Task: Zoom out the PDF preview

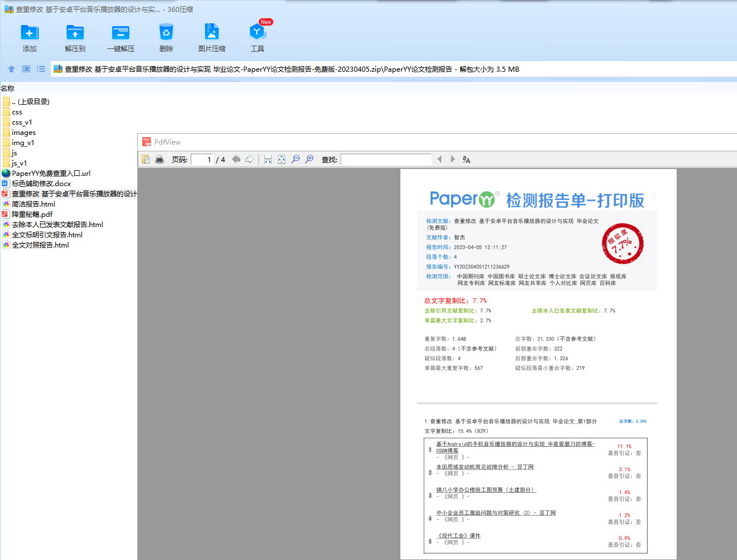Action: tap(295, 159)
